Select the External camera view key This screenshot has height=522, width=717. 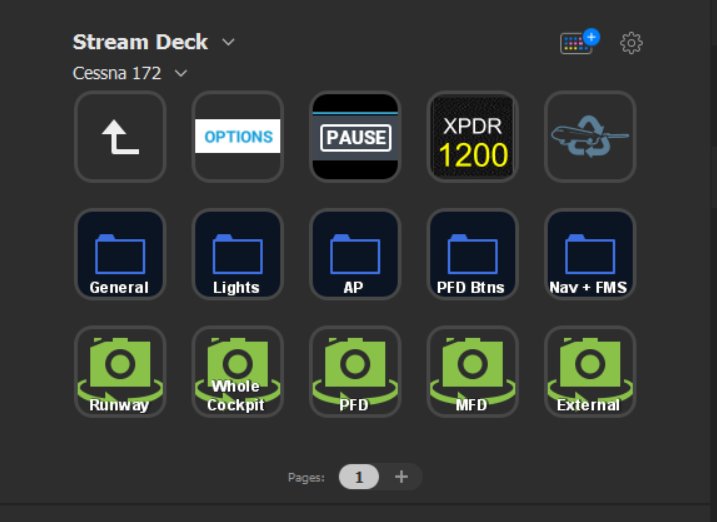(590, 372)
